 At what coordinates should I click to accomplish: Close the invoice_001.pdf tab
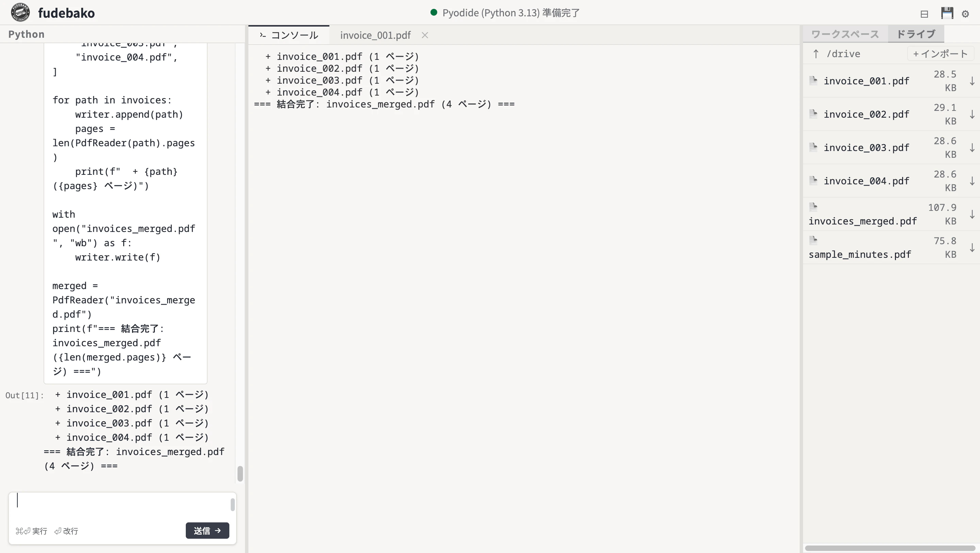coord(425,35)
